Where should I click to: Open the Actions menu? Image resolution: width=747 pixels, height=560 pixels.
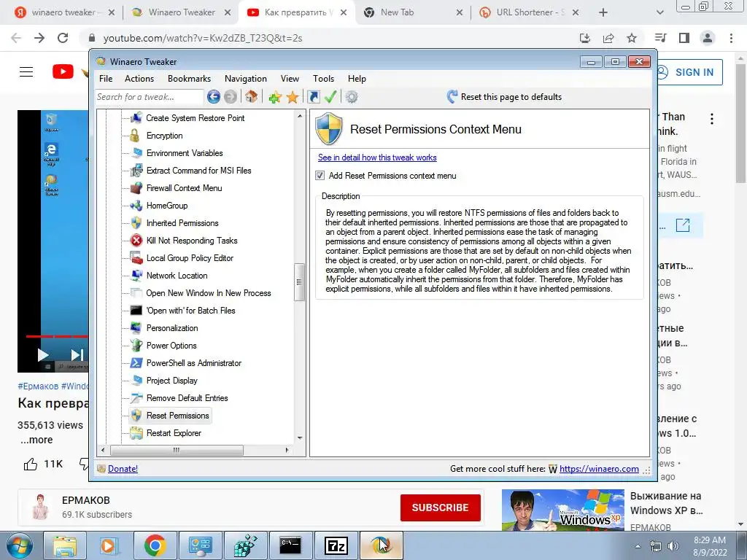point(139,79)
